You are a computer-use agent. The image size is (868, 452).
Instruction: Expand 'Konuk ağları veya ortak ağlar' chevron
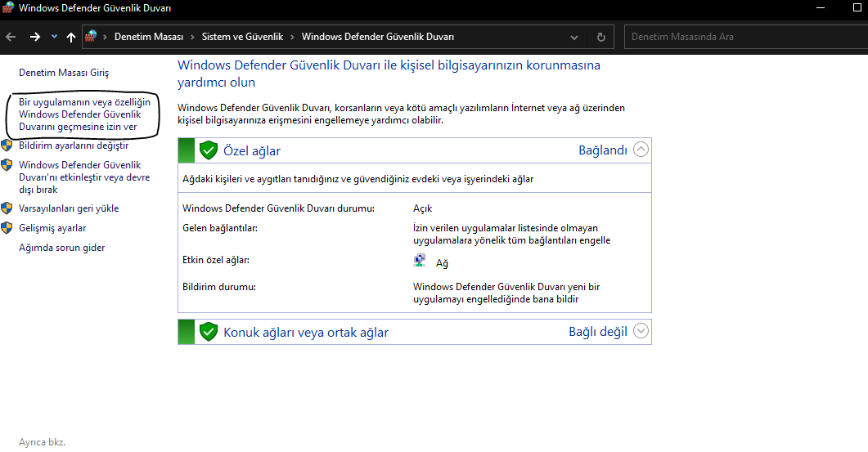(641, 331)
